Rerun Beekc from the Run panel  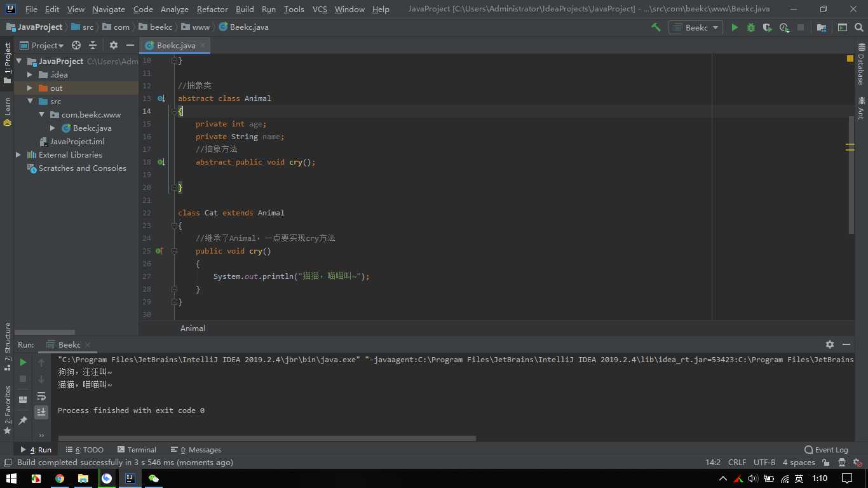click(x=23, y=362)
